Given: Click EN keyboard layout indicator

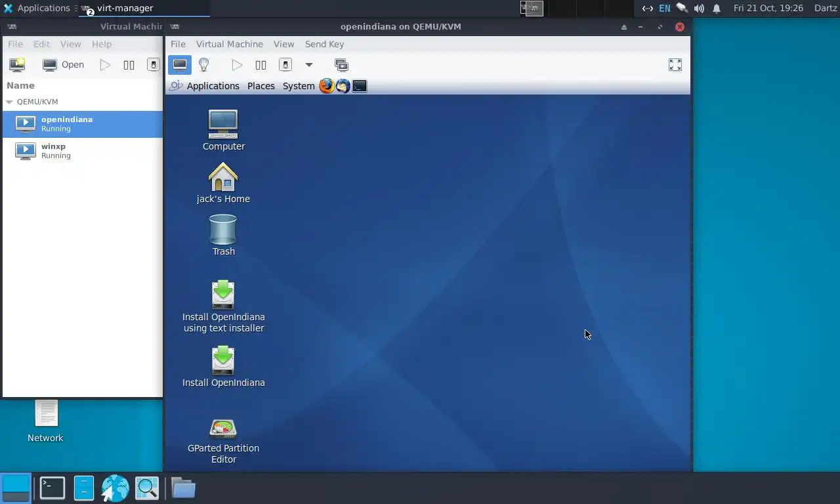Looking at the screenshot, I should pos(665,9).
